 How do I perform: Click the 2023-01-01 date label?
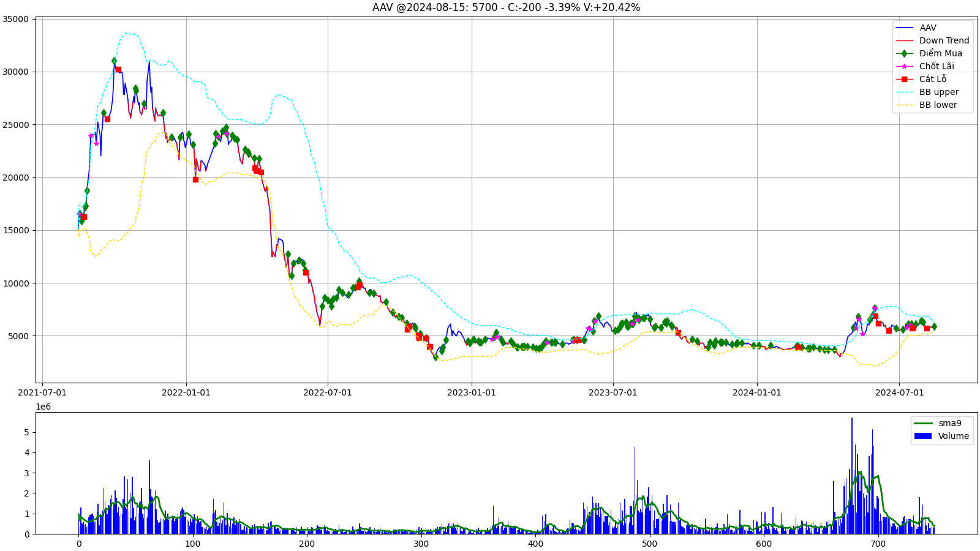click(x=472, y=392)
